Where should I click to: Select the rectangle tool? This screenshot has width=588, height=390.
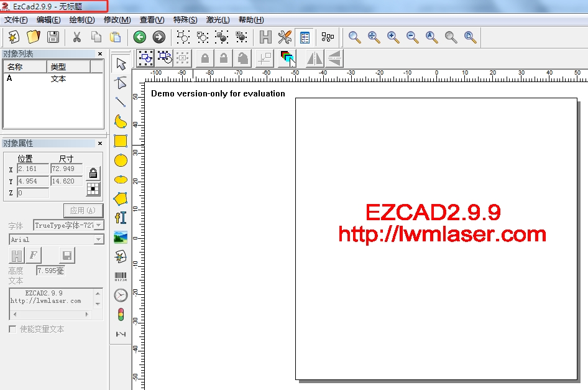pyautogui.click(x=121, y=141)
